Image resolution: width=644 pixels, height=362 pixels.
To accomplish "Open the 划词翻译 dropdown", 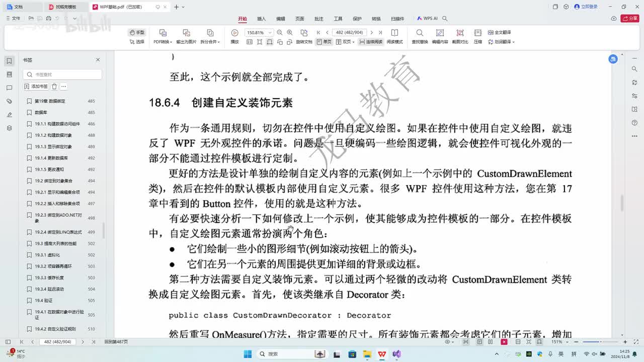I will [x=501, y=42].
